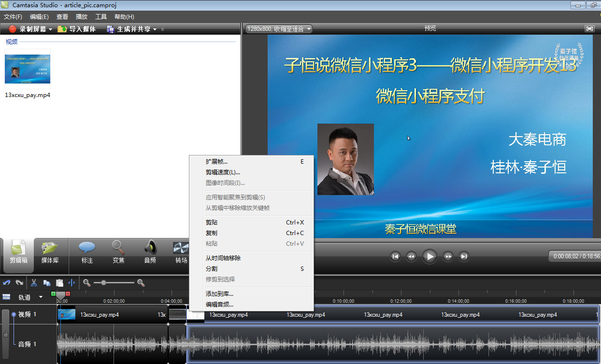Select 剪贴 Ctrl+X in context menu

tap(251, 223)
